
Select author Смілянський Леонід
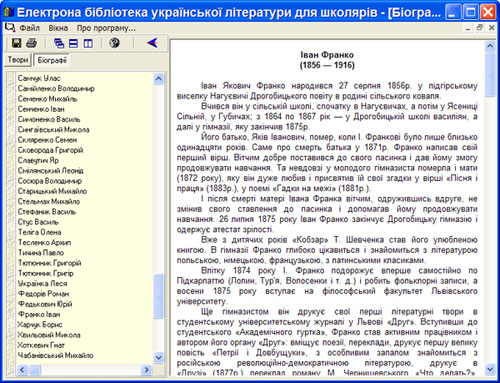point(50,171)
